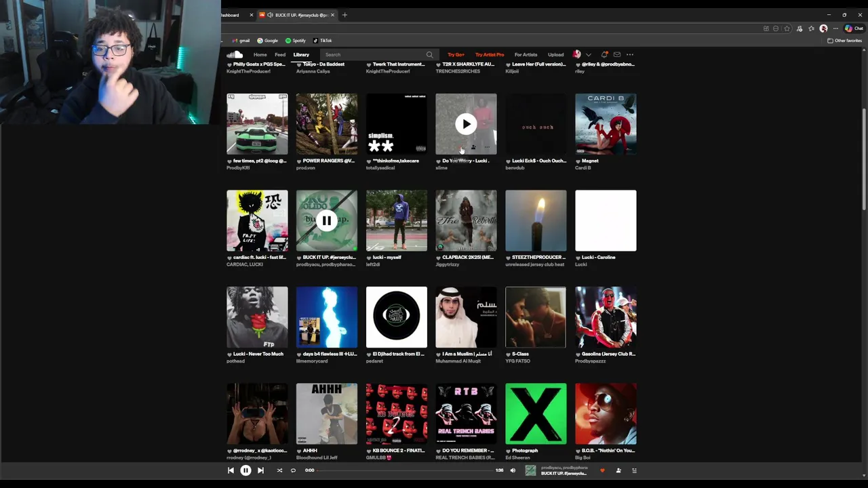Open browser settings and more menu
This screenshot has width=868, height=488.
point(835,28)
